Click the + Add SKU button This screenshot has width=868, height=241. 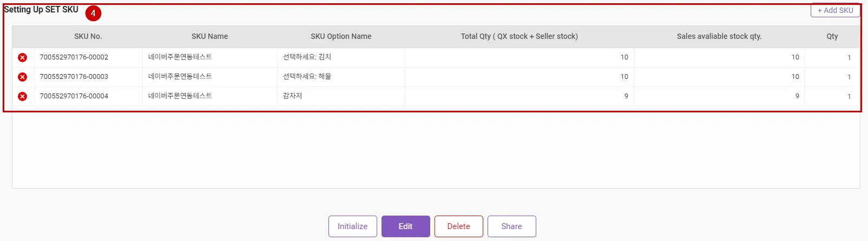(835, 10)
